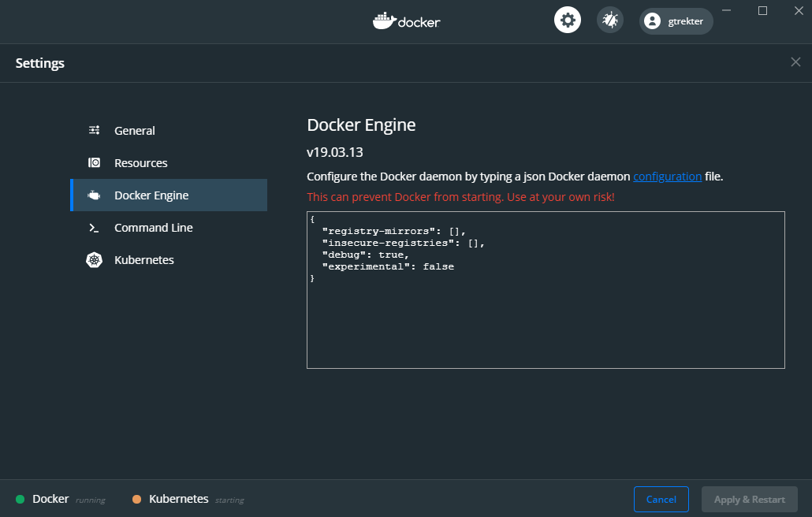Close the Settings panel
The width and height of the screenshot is (812, 517).
click(795, 62)
